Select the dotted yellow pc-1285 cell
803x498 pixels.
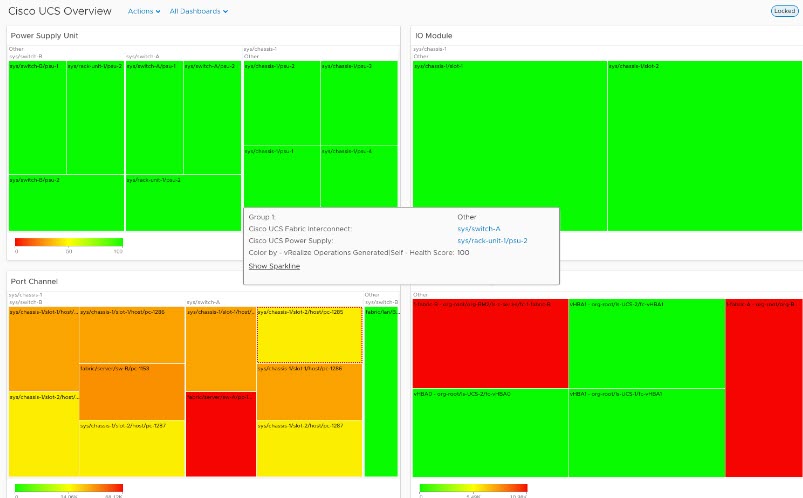(309, 335)
